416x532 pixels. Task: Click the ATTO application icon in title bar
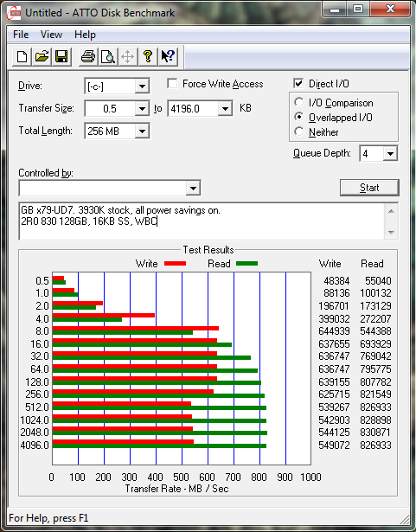pos(14,13)
